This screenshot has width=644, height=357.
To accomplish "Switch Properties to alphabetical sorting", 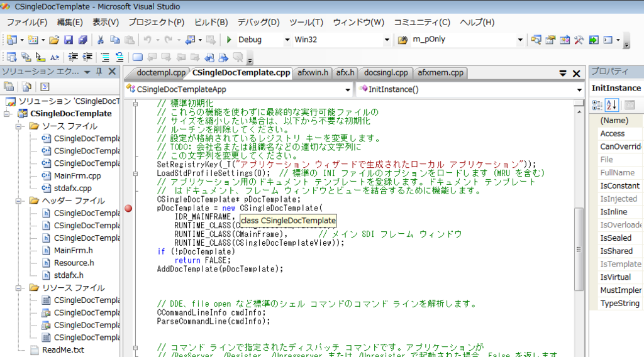I will [x=611, y=105].
